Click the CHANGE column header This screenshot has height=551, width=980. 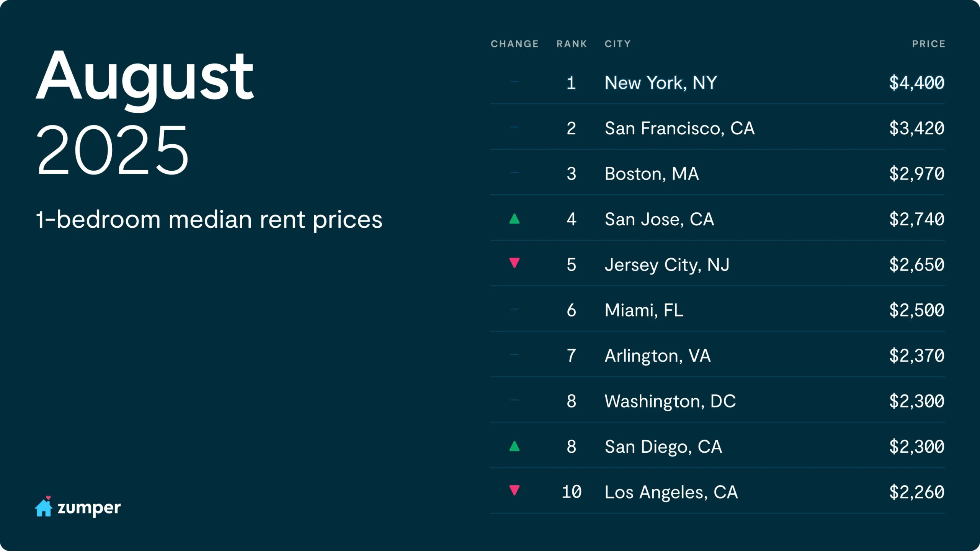[514, 44]
